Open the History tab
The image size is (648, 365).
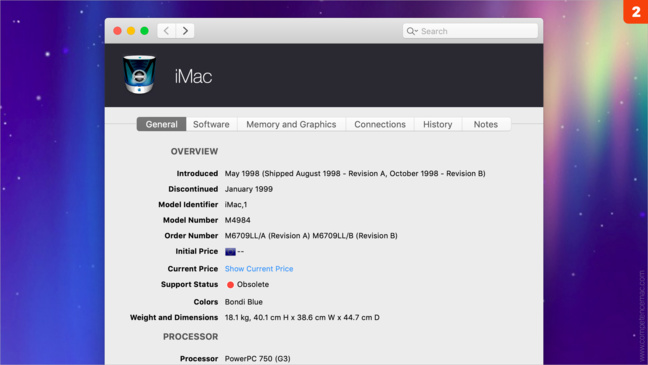pos(438,124)
